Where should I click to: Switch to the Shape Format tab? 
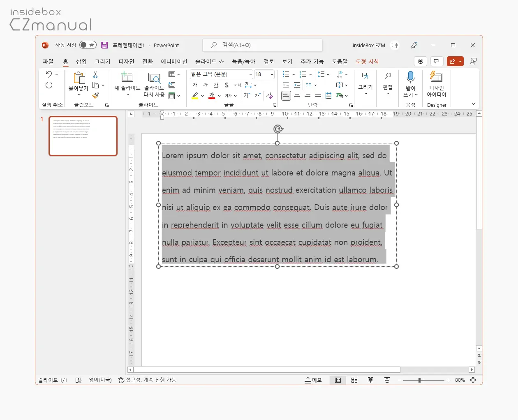(367, 62)
